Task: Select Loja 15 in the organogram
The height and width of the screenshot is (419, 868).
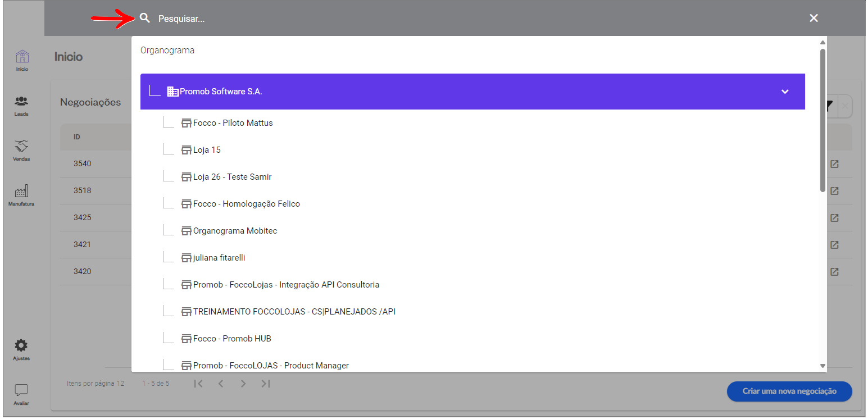Action: point(207,150)
